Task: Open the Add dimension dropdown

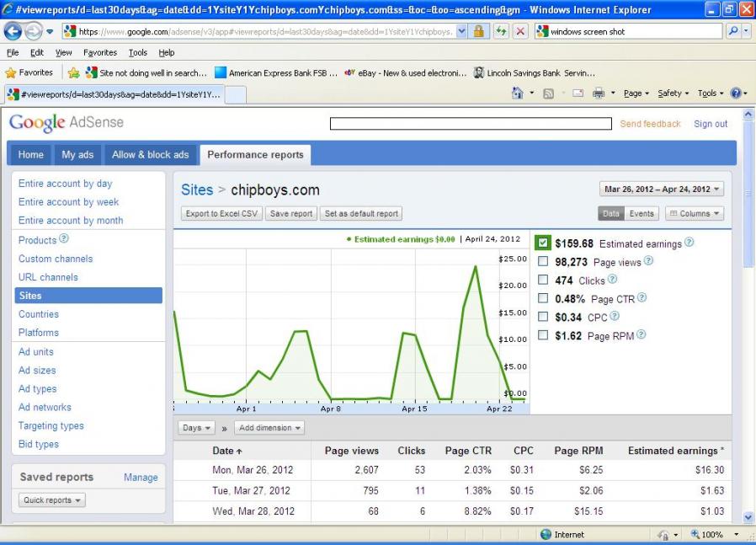Action: pos(269,428)
